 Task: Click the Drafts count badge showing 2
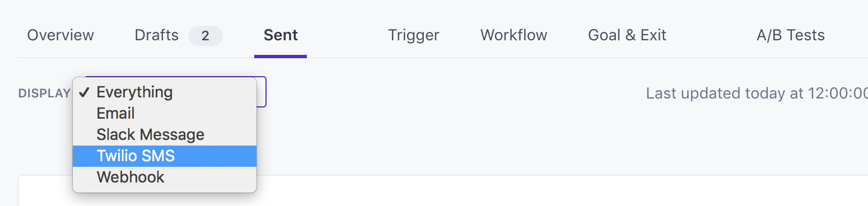click(x=205, y=36)
